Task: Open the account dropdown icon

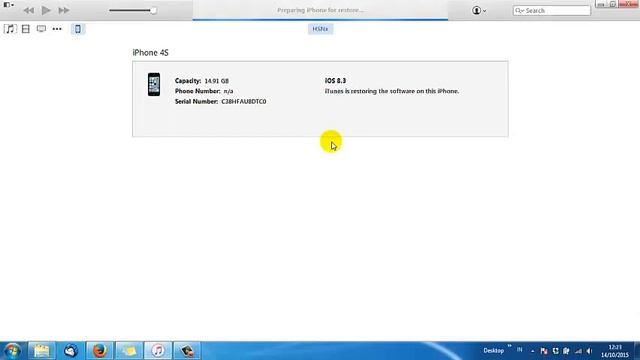Action: [x=479, y=11]
